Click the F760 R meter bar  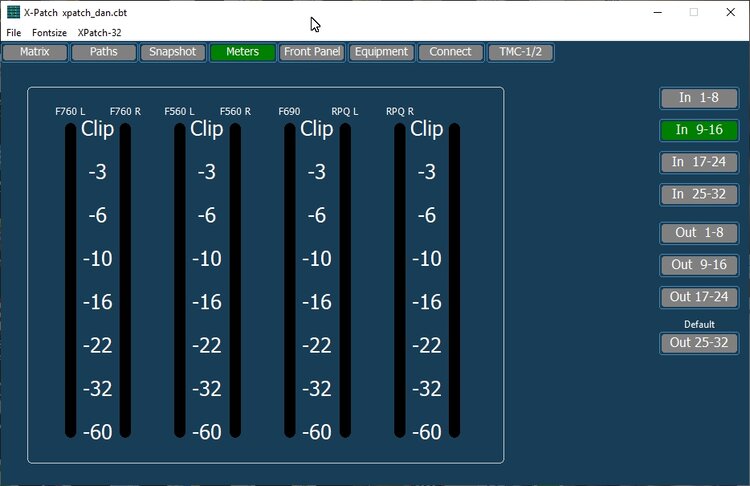125,280
